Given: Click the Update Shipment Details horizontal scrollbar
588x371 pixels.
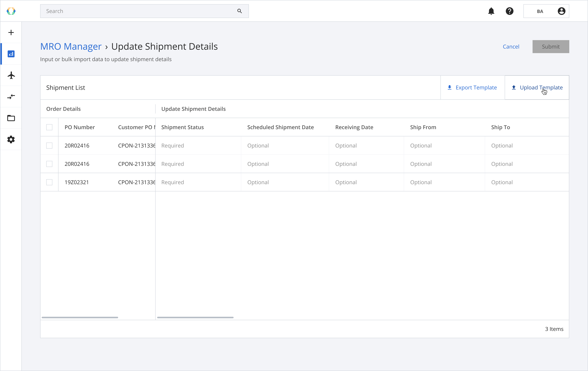Looking at the screenshot, I should pyautogui.click(x=195, y=317).
